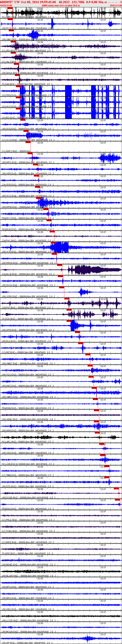Select the red pick marker on UW WPO trace

coord(30,153)
